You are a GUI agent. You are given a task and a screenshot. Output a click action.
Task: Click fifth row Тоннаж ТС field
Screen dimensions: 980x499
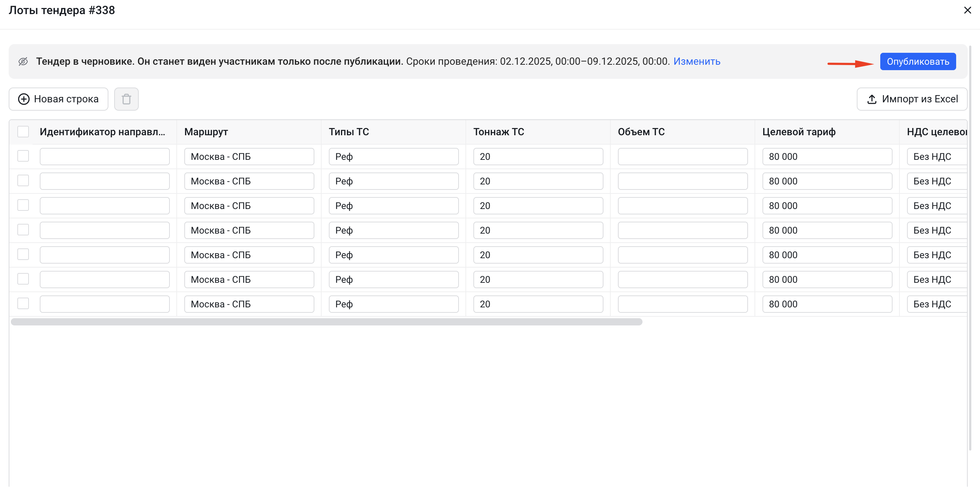(x=538, y=255)
